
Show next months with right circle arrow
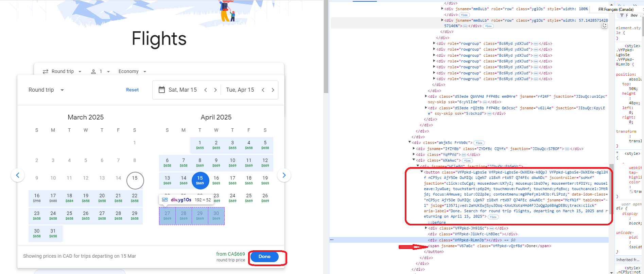click(284, 175)
